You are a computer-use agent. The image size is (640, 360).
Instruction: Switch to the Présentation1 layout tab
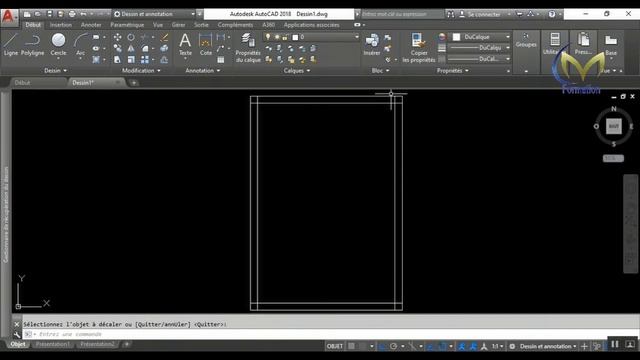[52, 344]
